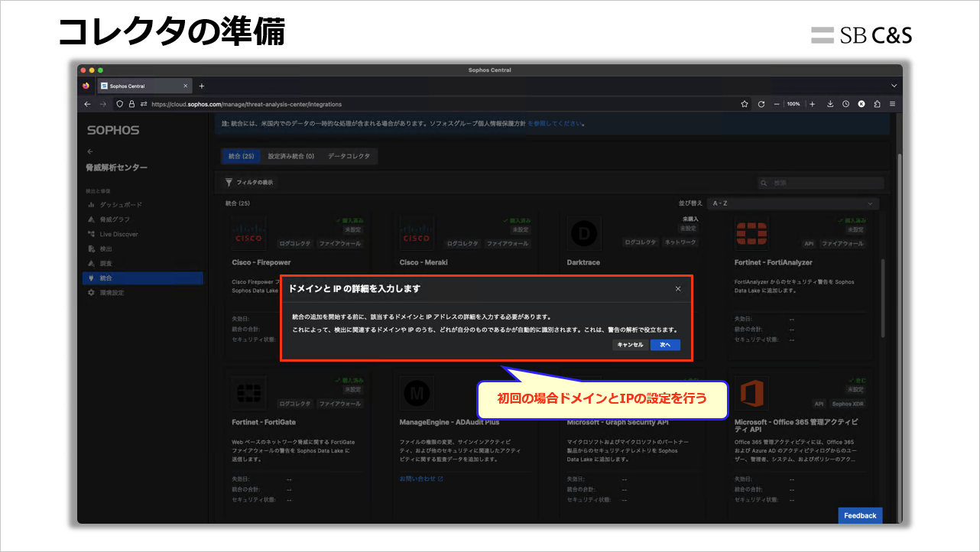Click the 100% zoom level indicator

[793, 104]
